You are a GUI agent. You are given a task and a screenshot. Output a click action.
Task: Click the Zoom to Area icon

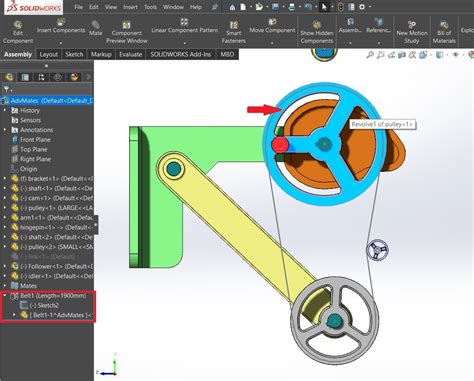pos(381,55)
